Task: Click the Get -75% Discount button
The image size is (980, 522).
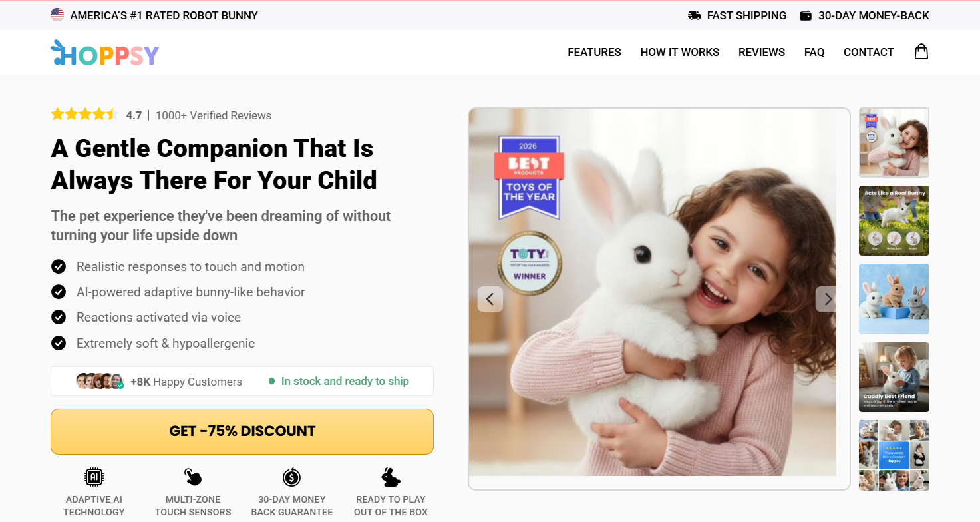Action: coord(242,431)
